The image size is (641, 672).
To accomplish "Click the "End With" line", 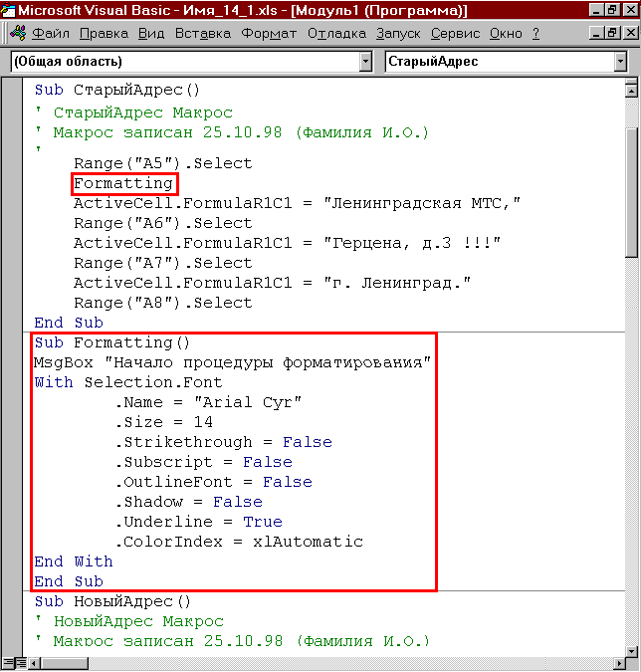I will 74,561.
